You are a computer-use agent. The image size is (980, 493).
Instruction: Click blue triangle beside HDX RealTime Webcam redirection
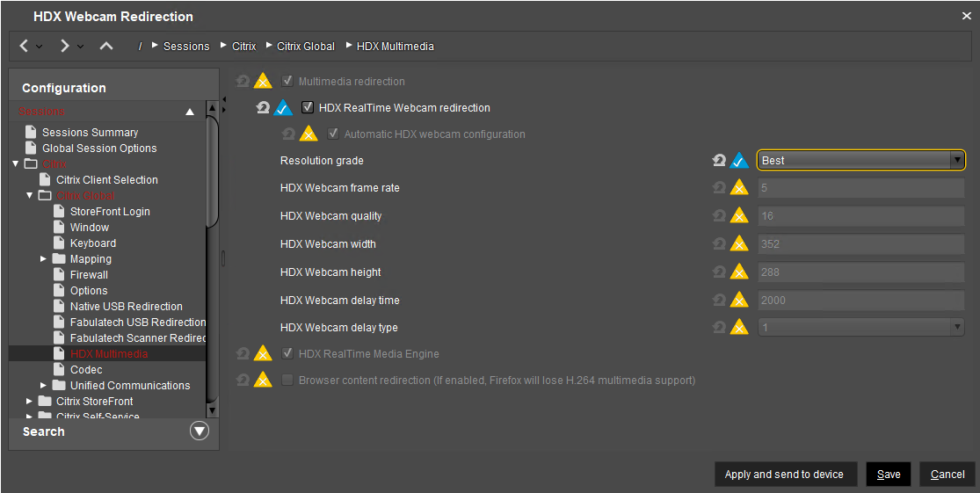[283, 107]
